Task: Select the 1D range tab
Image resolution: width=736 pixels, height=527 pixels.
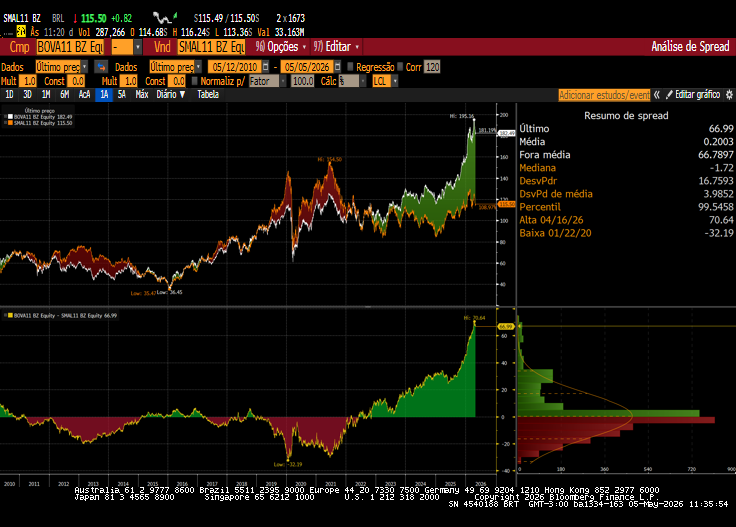Action: pos(9,94)
